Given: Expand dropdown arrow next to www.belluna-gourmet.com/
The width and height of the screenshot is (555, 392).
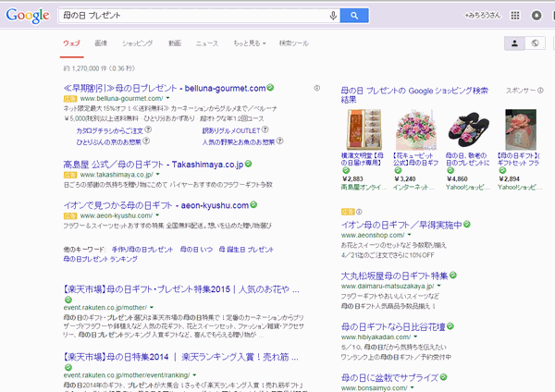Looking at the screenshot, I should [167, 98].
